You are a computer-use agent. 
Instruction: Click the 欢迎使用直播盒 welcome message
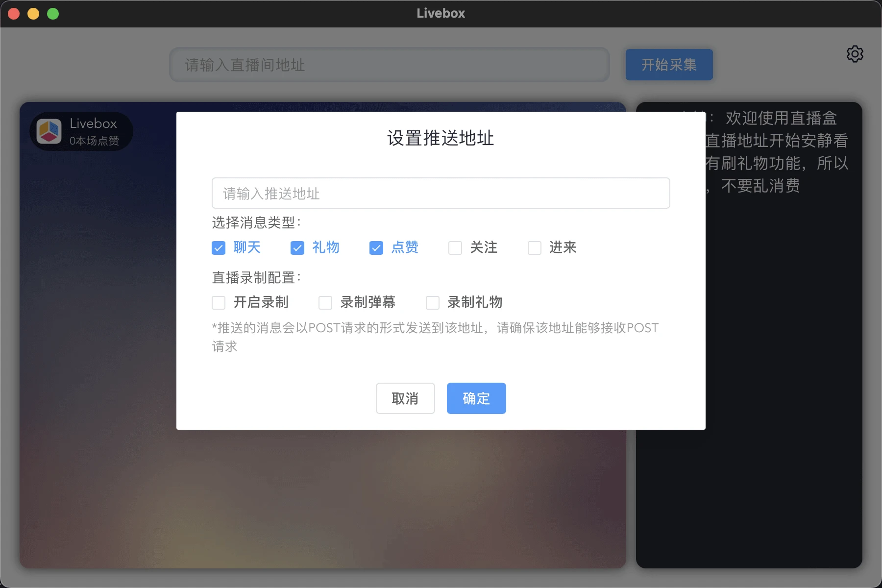click(777, 151)
